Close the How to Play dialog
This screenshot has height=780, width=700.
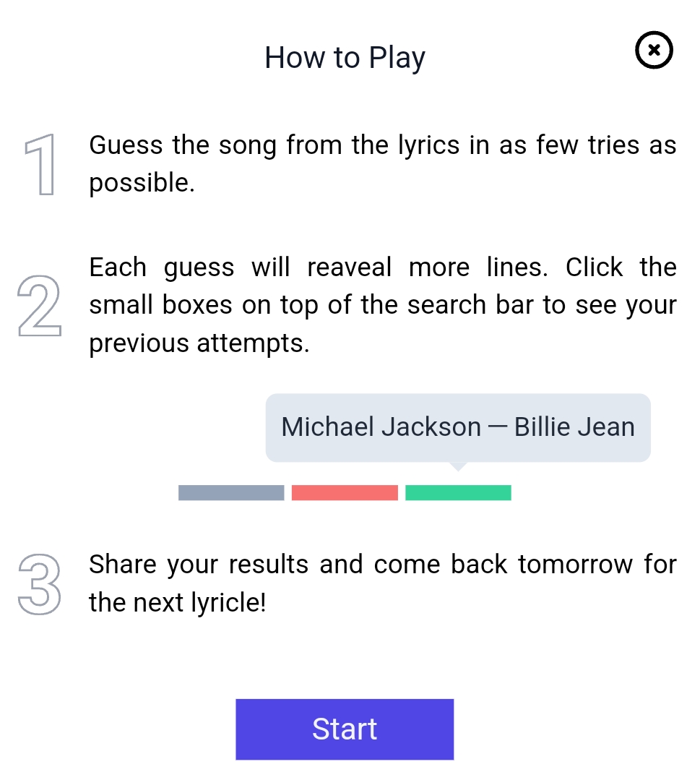click(654, 50)
